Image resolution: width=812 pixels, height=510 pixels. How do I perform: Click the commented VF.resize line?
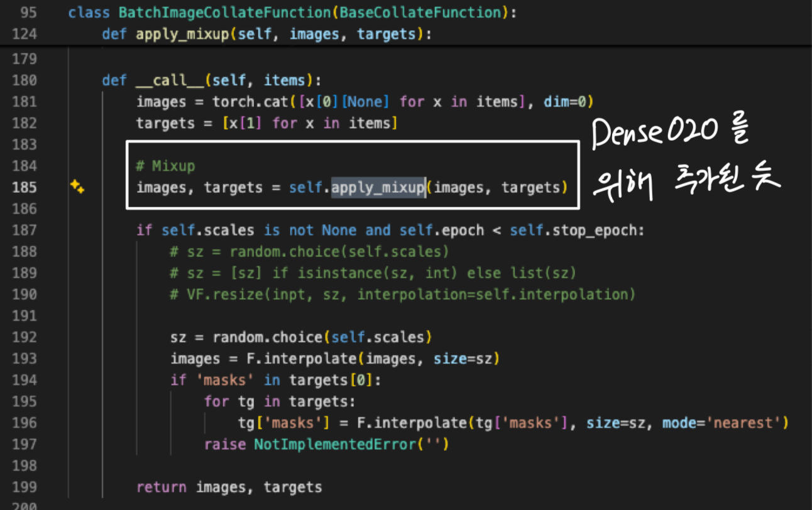[x=403, y=294]
